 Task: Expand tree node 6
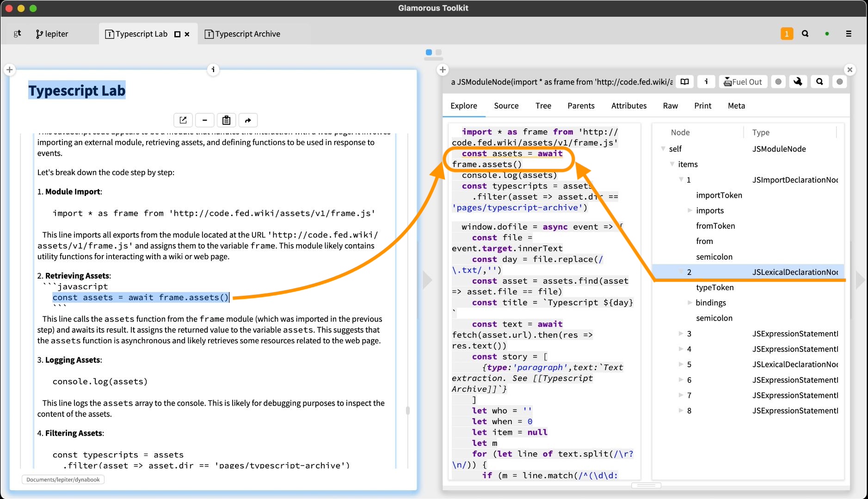[681, 380]
